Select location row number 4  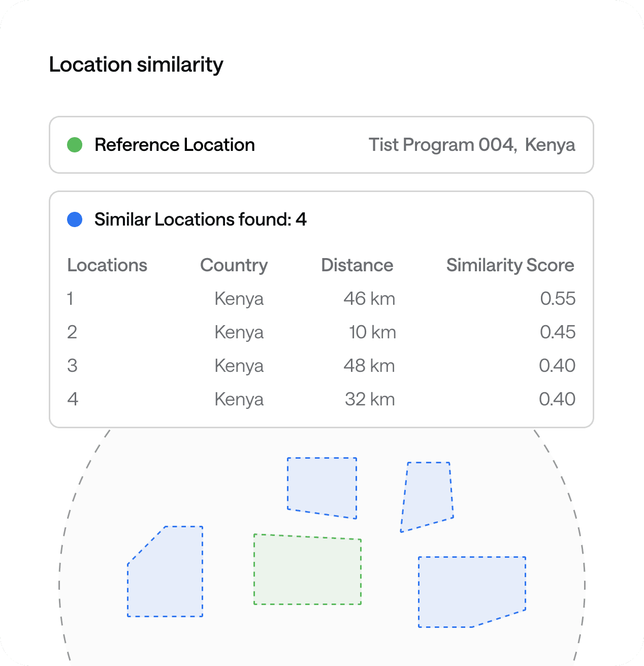73,399
